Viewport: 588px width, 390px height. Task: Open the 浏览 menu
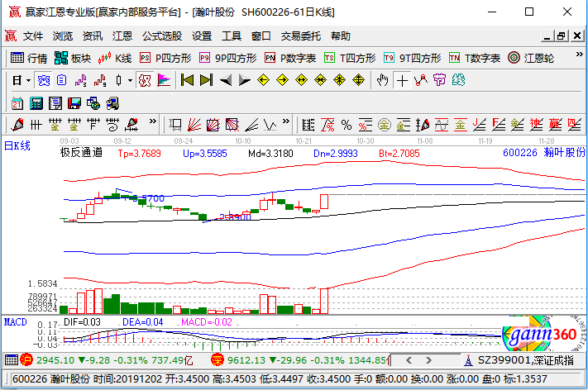click(63, 36)
